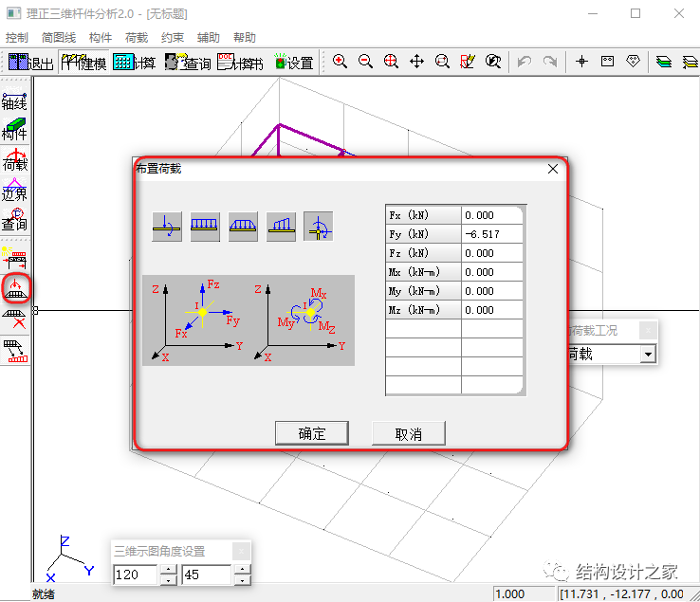Open the 约束 menu
Screen dimensions: 700x602
click(x=173, y=38)
